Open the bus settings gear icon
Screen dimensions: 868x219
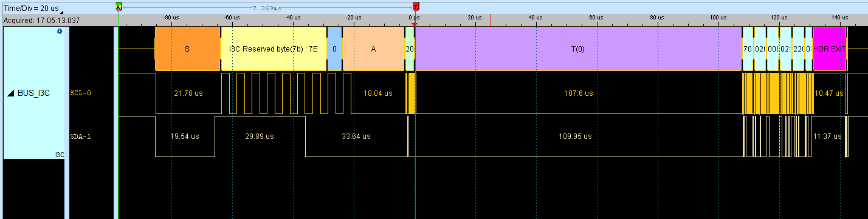click(60, 31)
